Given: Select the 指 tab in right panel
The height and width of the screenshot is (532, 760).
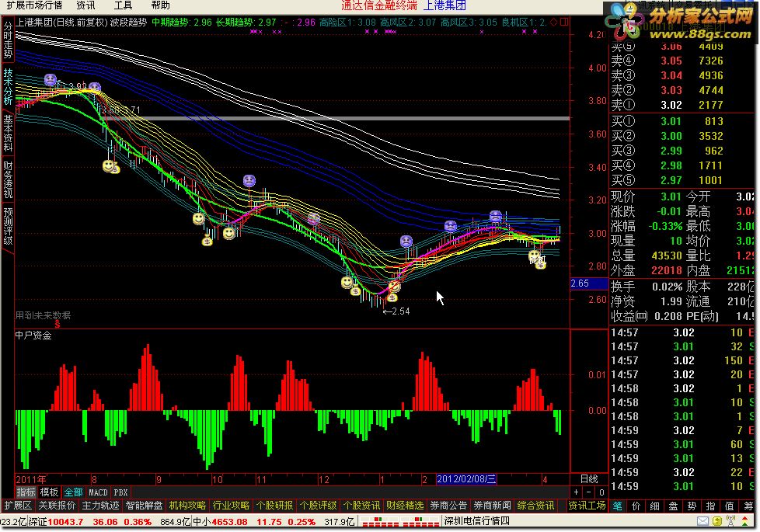Looking at the screenshot, I should tap(710, 506).
